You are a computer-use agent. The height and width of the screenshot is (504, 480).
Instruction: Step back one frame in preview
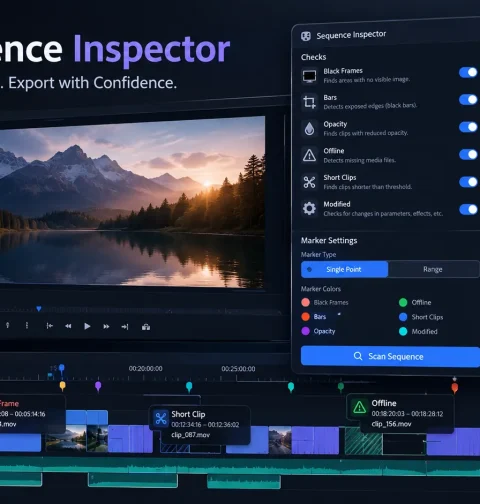point(68,326)
